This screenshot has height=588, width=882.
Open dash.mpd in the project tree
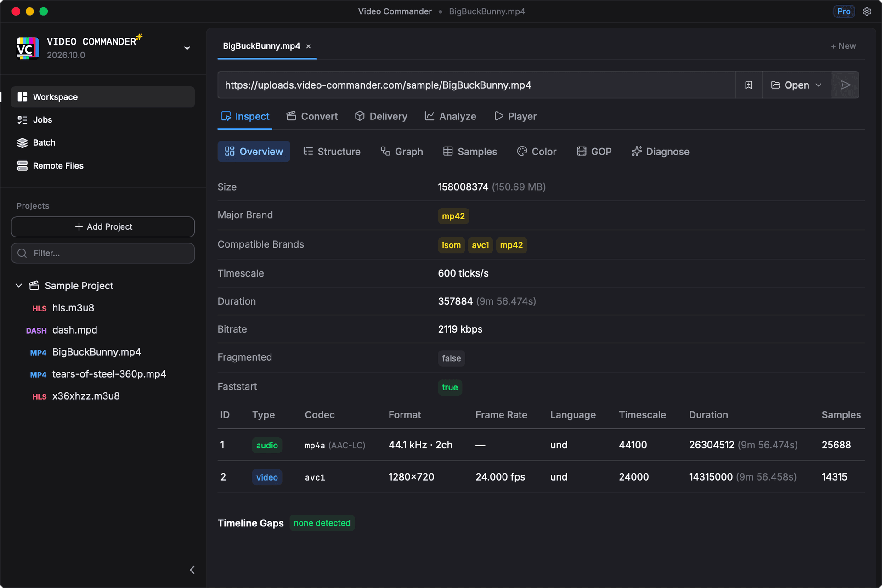tap(74, 330)
